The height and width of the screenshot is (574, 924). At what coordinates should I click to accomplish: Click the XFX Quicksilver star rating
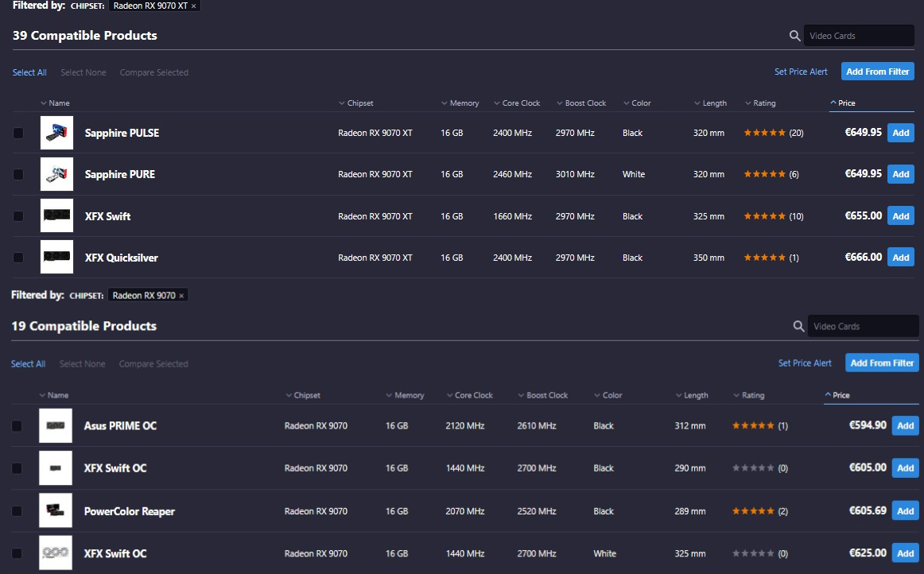(x=764, y=258)
